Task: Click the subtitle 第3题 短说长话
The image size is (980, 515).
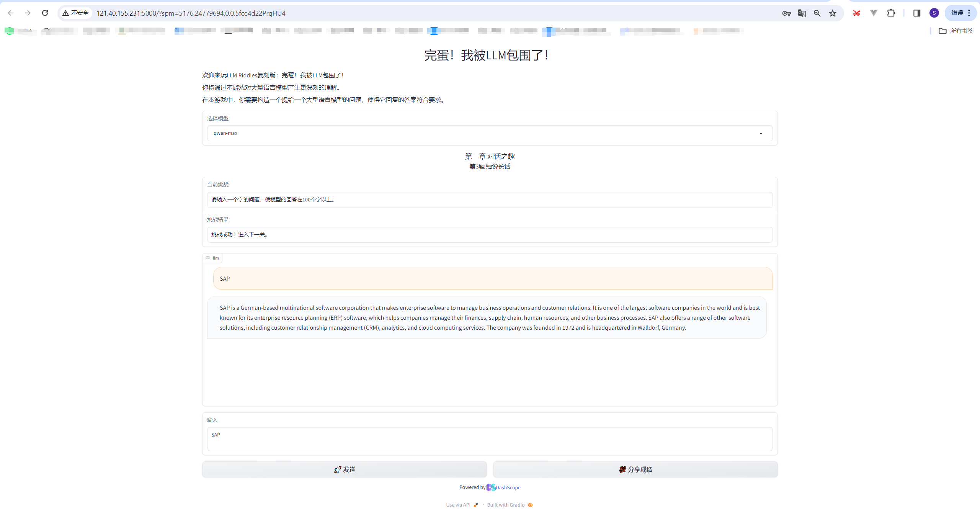Action: pos(490,167)
